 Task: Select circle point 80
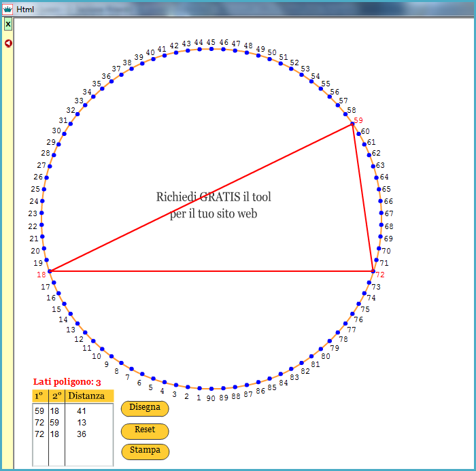[320, 349]
